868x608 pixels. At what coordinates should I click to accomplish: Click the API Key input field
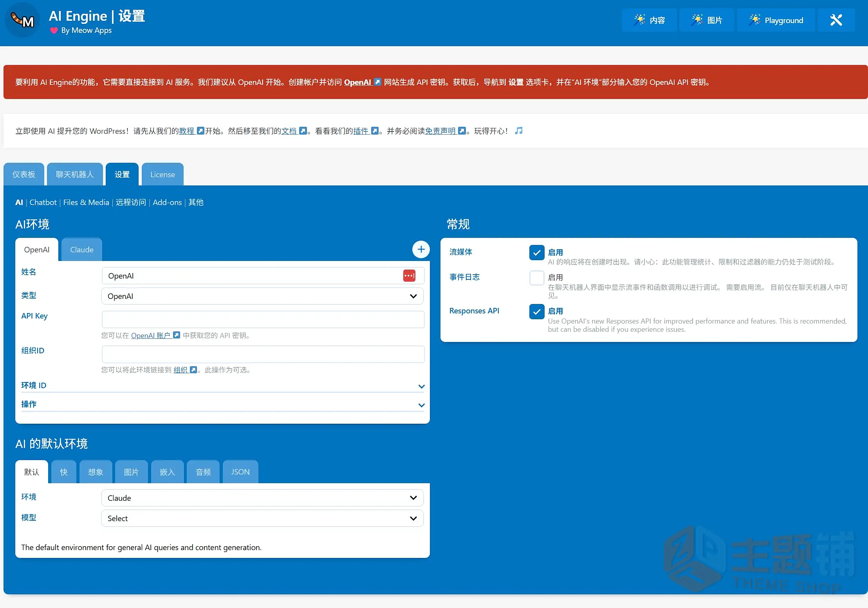click(263, 319)
